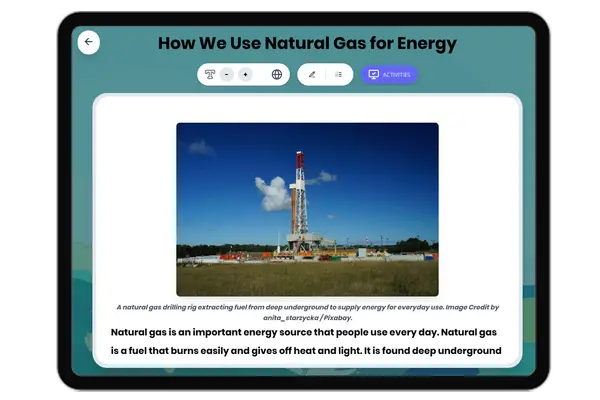Click the natural gas drilling rig photo

(x=307, y=209)
